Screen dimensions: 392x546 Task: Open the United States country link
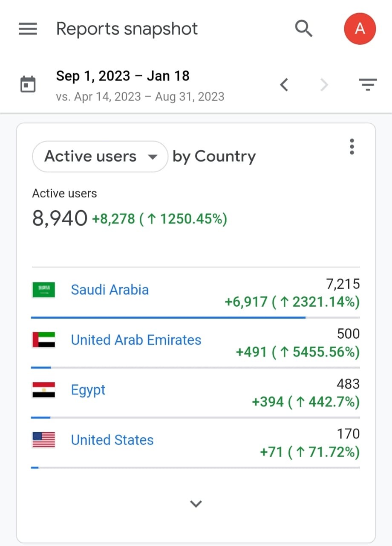pos(112,440)
